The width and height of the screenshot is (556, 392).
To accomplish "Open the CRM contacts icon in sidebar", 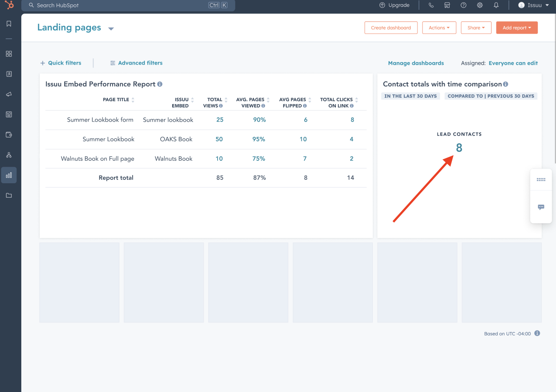I will tap(9, 74).
